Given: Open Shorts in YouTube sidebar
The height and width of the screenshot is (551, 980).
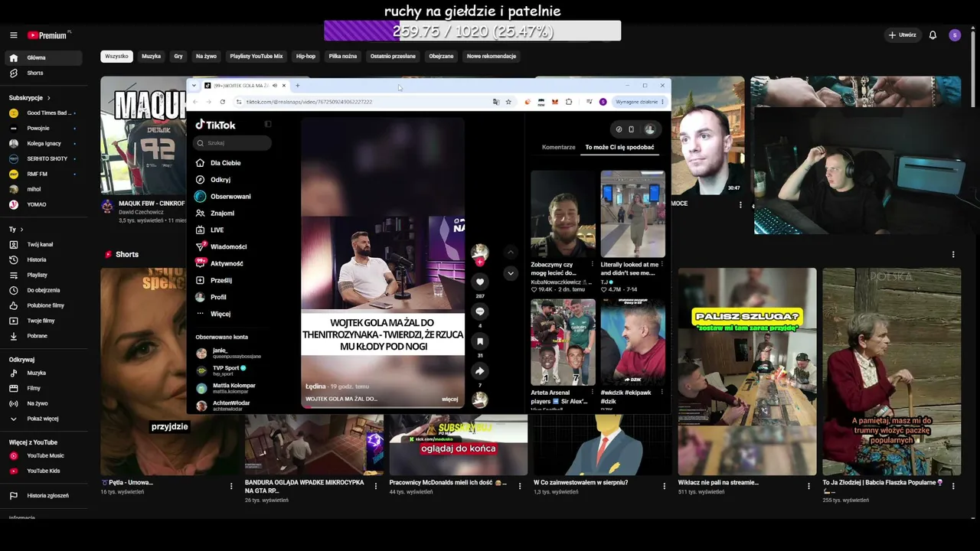Looking at the screenshot, I should click(x=43, y=73).
